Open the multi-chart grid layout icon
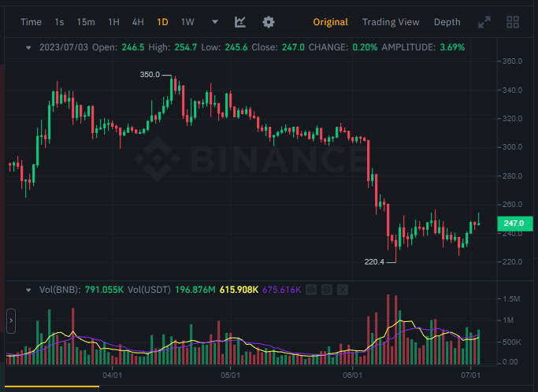Screen dimensions: 538x392 point(513,22)
